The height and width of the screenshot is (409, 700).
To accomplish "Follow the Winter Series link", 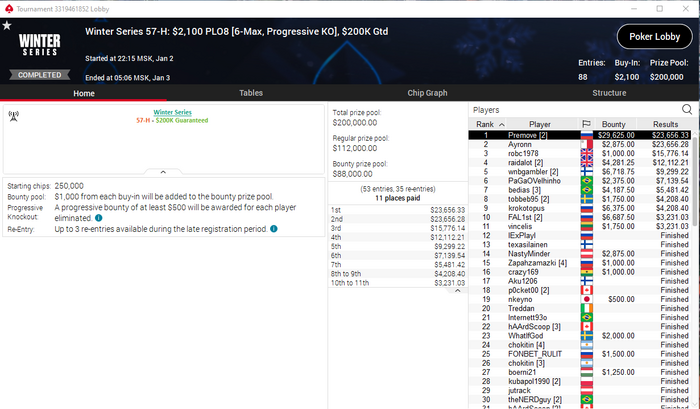I will (172, 112).
